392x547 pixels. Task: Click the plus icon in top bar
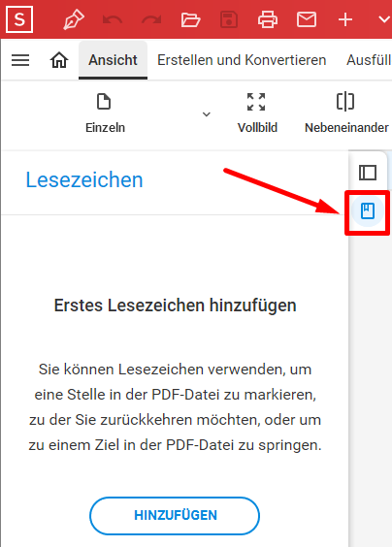(345, 19)
